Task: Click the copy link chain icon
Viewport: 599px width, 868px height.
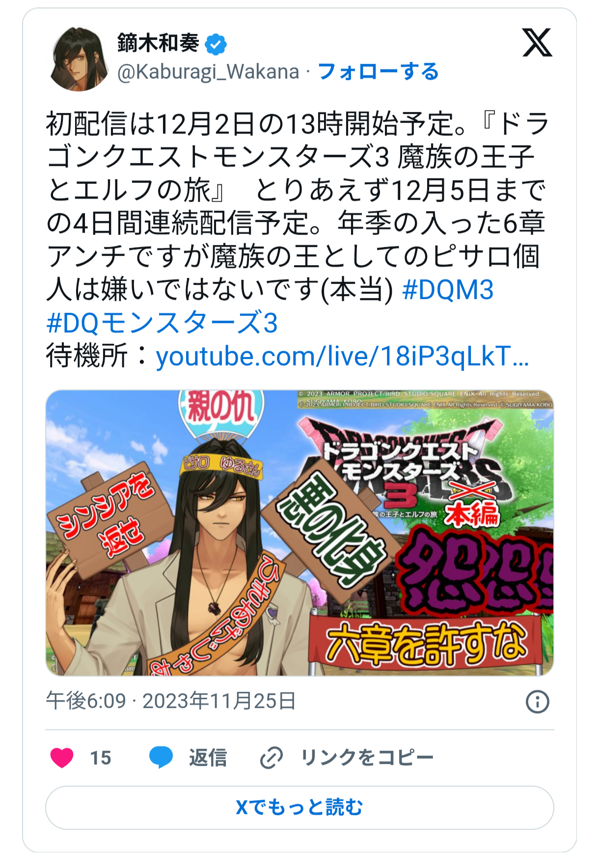Action: 272,758
